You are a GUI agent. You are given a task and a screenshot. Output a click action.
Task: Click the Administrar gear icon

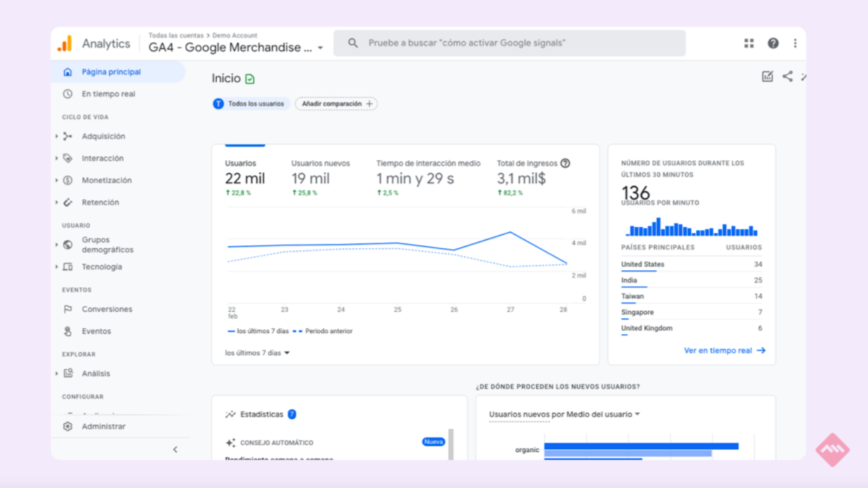[x=67, y=426]
